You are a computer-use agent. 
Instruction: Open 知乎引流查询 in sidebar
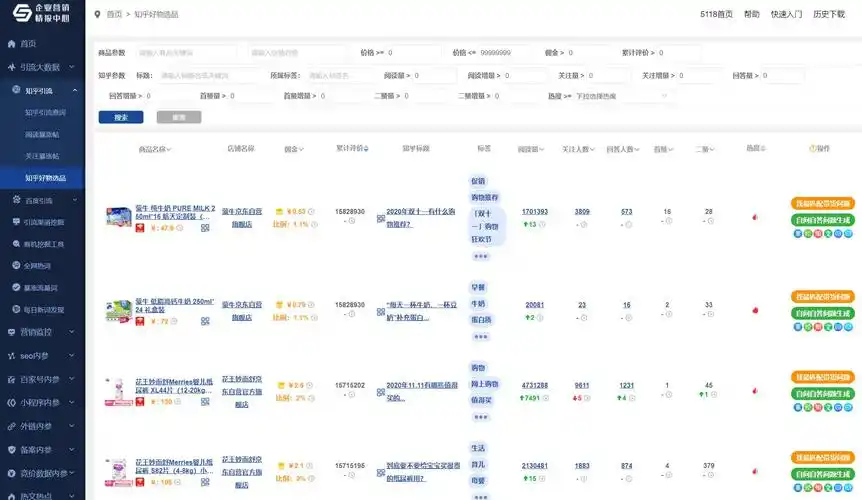point(45,113)
